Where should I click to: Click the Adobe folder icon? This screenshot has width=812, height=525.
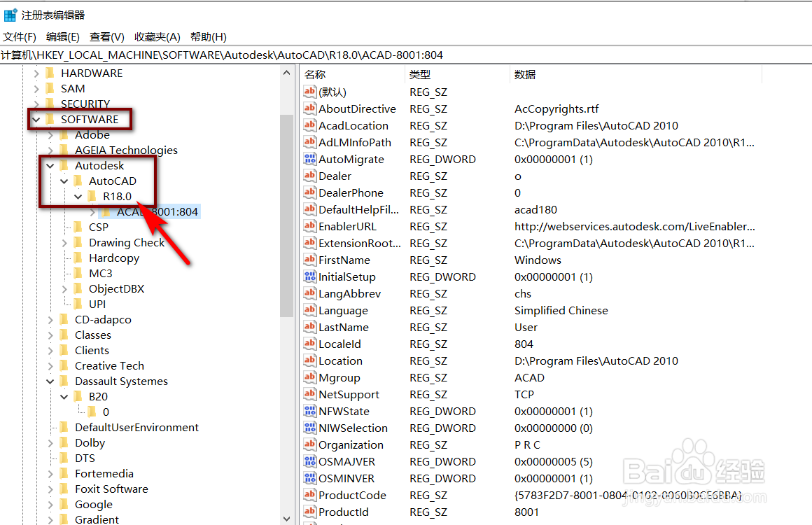pyautogui.click(x=64, y=134)
